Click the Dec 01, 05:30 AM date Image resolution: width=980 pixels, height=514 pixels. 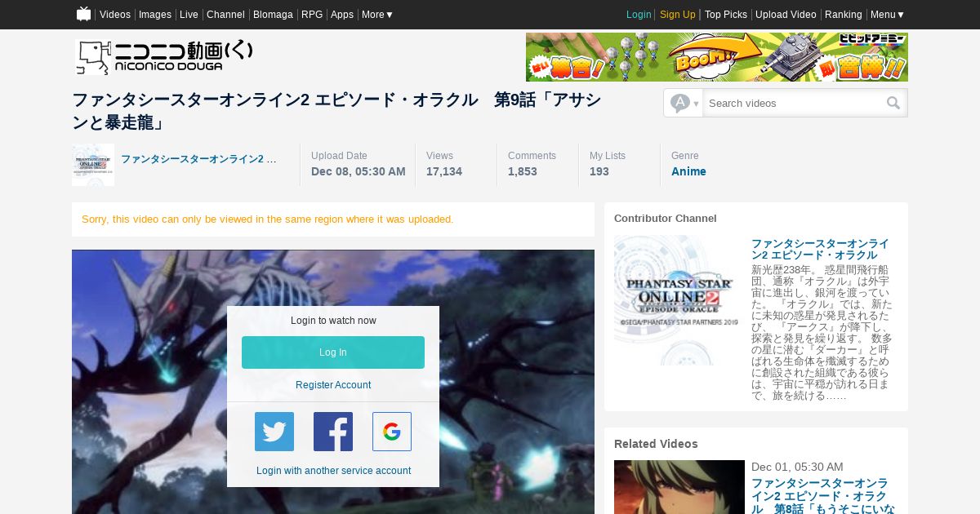coord(797,467)
